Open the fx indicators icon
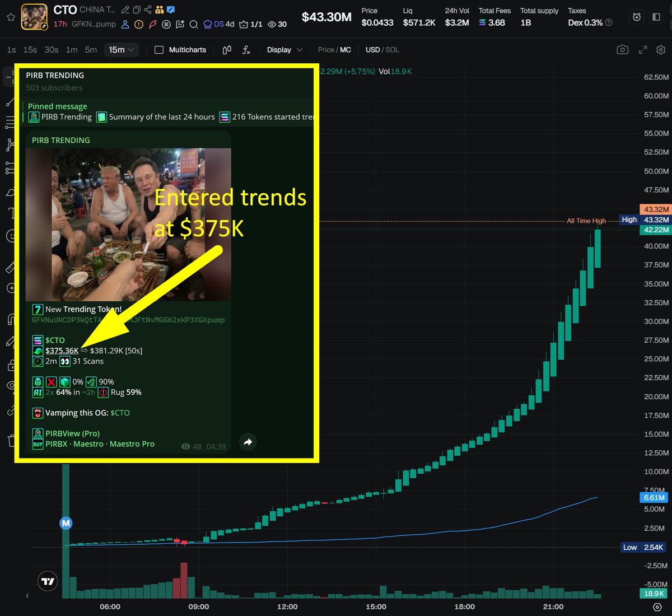The height and width of the screenshot is (616, 672). 246,50
